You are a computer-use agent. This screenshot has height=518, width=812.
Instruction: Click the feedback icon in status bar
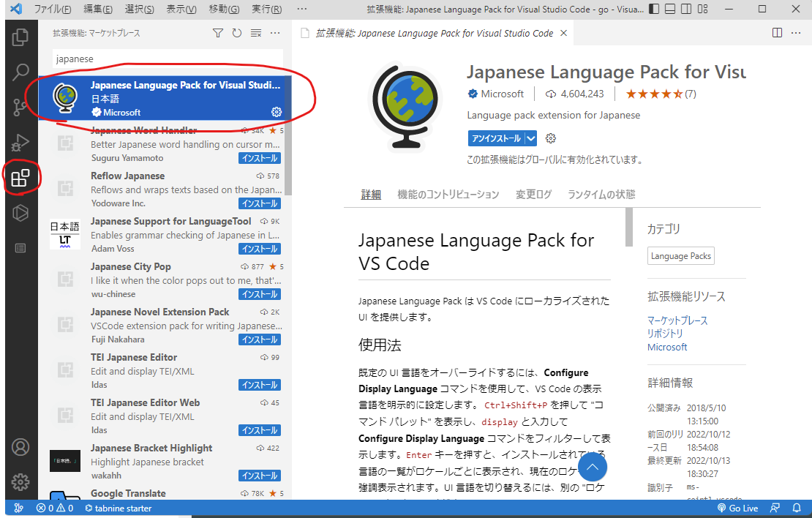point(775,508)
